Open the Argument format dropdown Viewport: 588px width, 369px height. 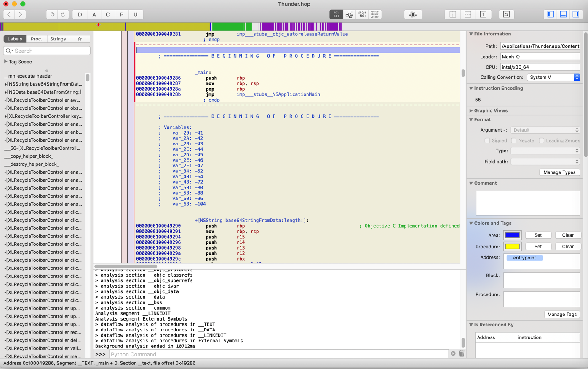click(545, 130)
